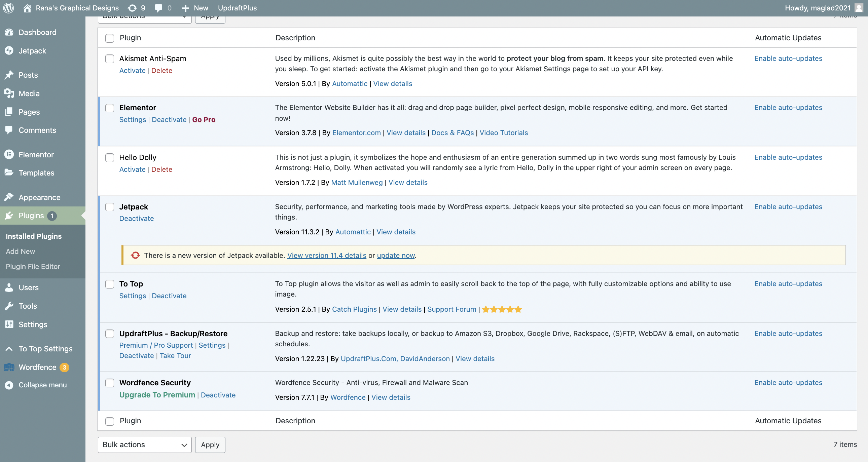This screenshot has width=868, height=462.
Task: Click update now for Jetpack
Action: tap(396, 255)
